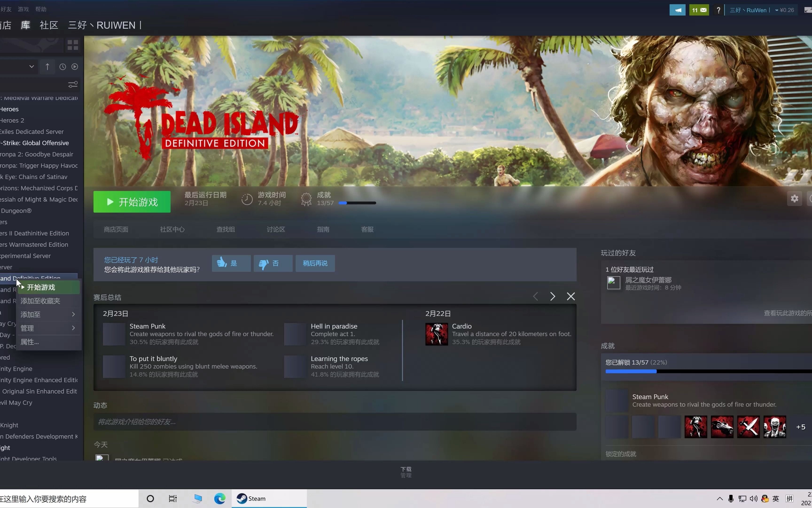
Task: Select 添加至收藏夹 in context menu
Action: coord(48,301)
